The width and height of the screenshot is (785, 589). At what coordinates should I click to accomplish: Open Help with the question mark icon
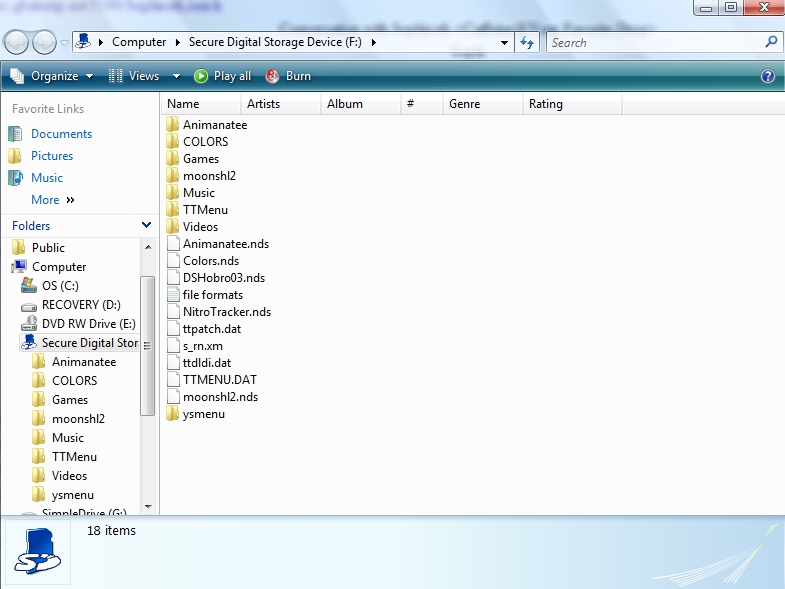pyautogui.click(x=767, y=76)
